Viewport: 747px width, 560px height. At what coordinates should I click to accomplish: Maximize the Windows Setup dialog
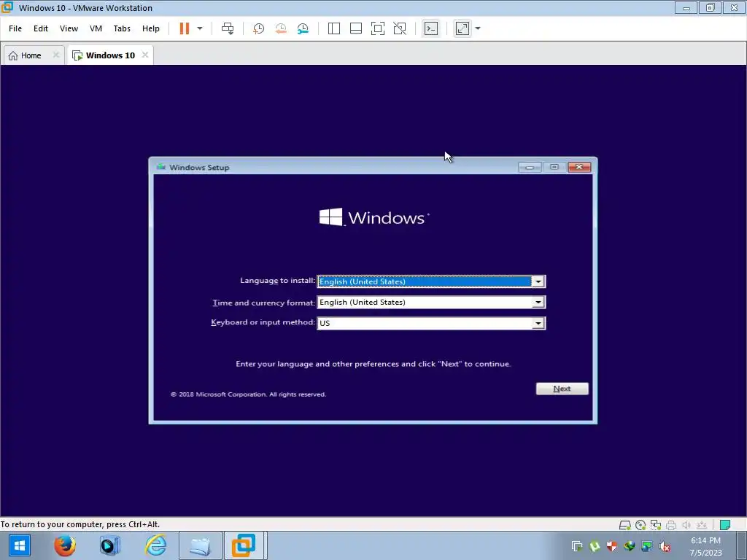554,167
